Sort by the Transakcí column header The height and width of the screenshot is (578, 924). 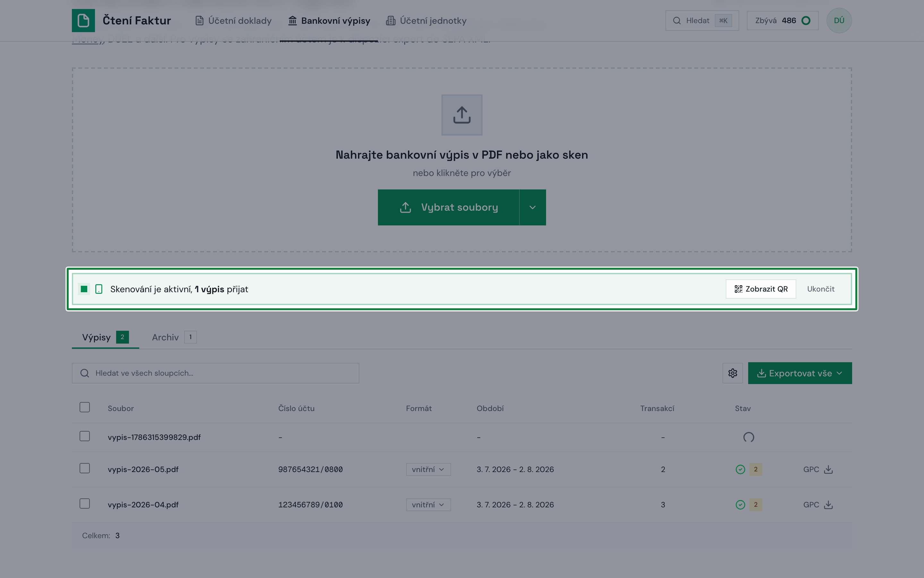point(657,408)
